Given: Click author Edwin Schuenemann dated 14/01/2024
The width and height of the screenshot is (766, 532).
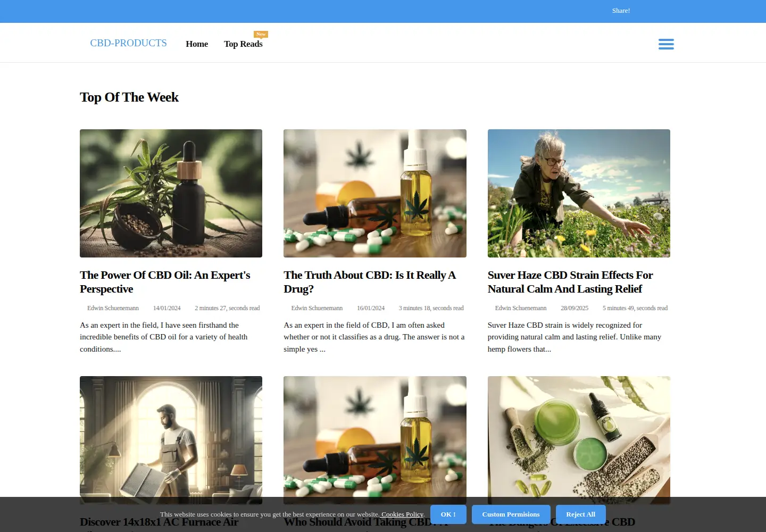Looking at the screenshot, I should (x=113, y=308).
